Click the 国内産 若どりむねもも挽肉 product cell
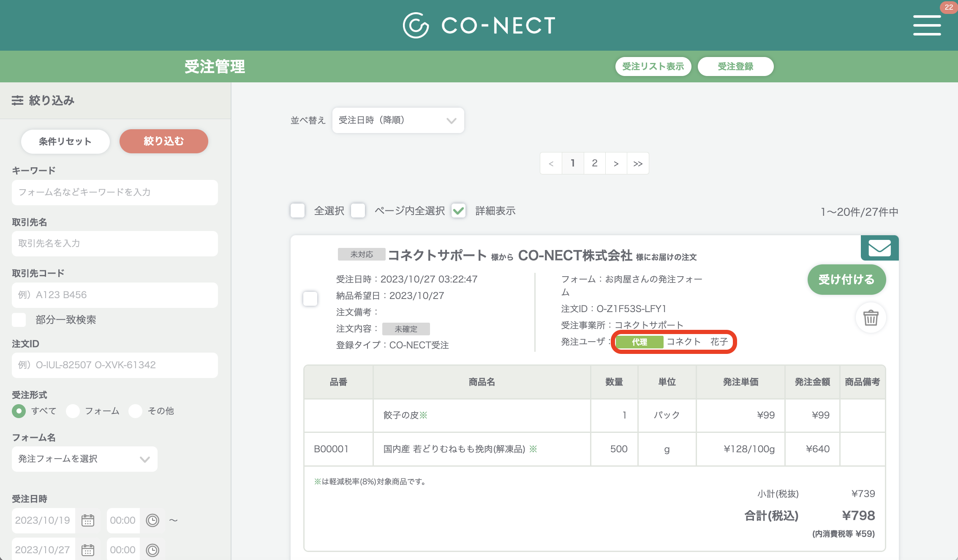The width and height of the screenshot is (958, 560). click(x=482, y=449)
